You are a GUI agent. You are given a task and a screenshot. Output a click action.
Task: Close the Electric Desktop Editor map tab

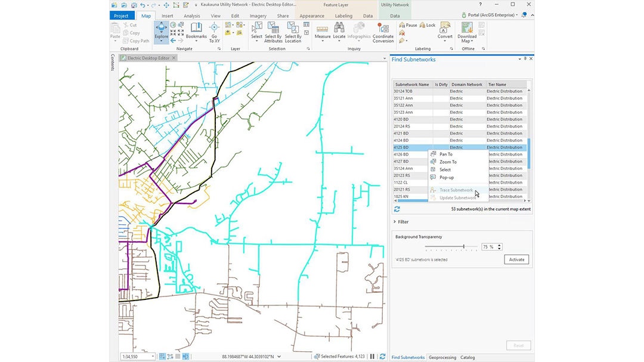174,58
